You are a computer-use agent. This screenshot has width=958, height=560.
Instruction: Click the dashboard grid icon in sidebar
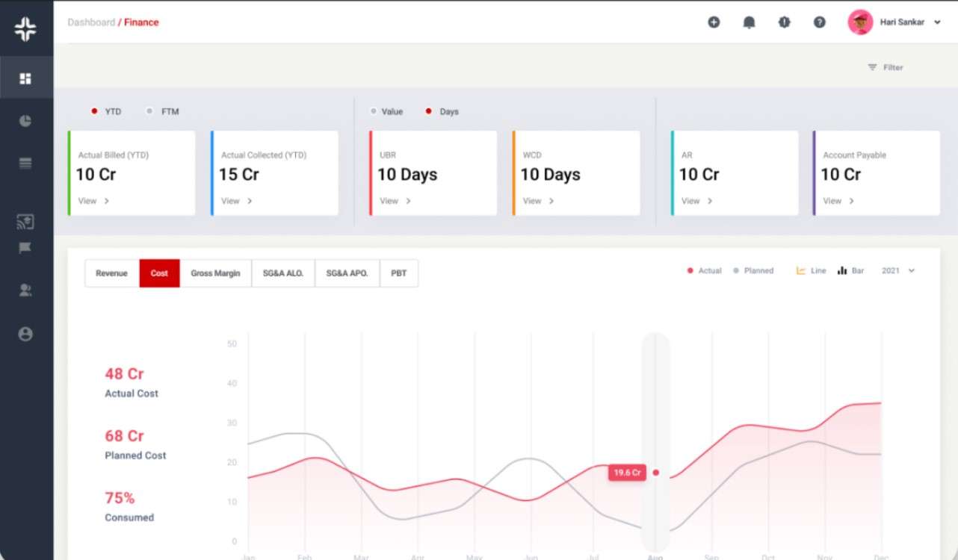click(x=25, y=78)
